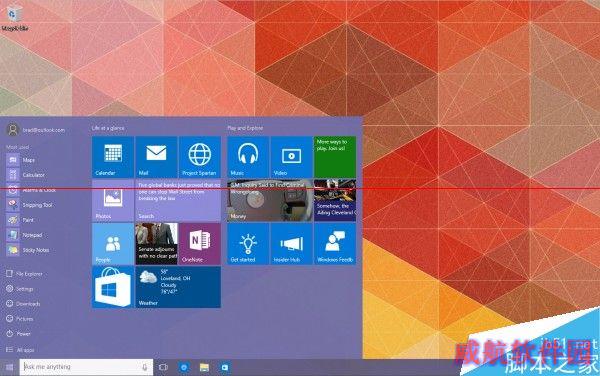600x376 pixels.
Task: Open the Music tile
Action: click(x=248, y=157)
